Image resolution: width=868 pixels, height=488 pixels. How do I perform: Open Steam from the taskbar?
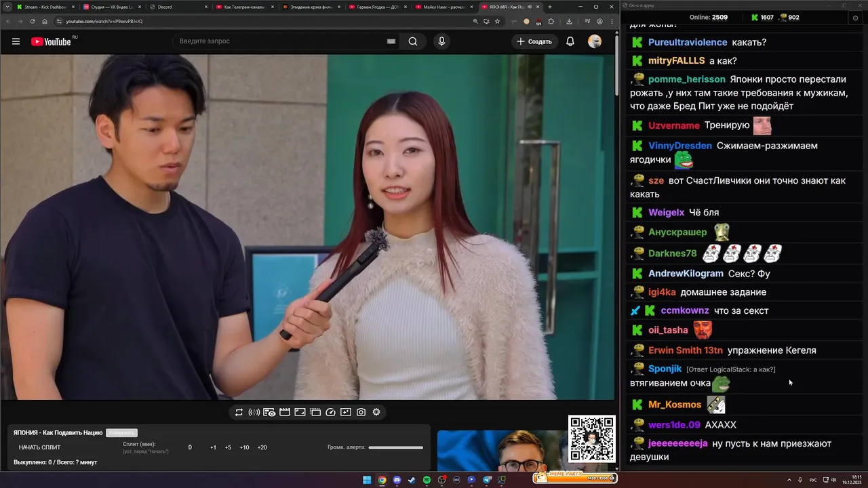[x=412, y=480]
